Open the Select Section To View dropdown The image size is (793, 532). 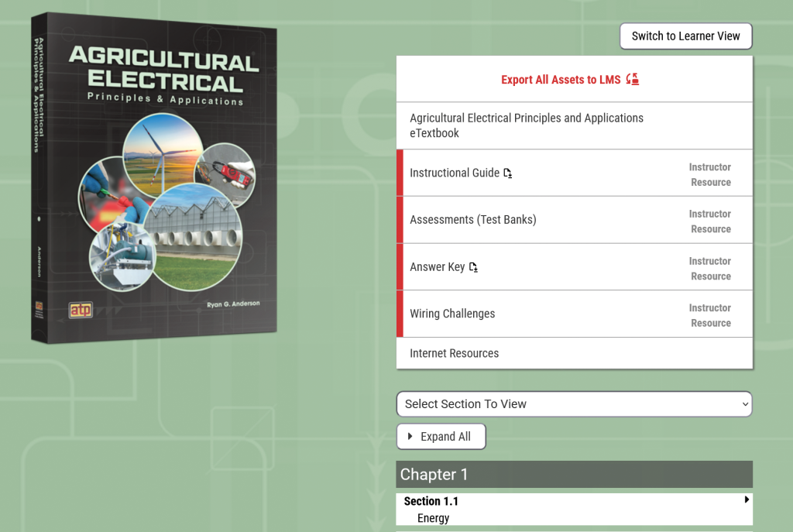(574, 404)
